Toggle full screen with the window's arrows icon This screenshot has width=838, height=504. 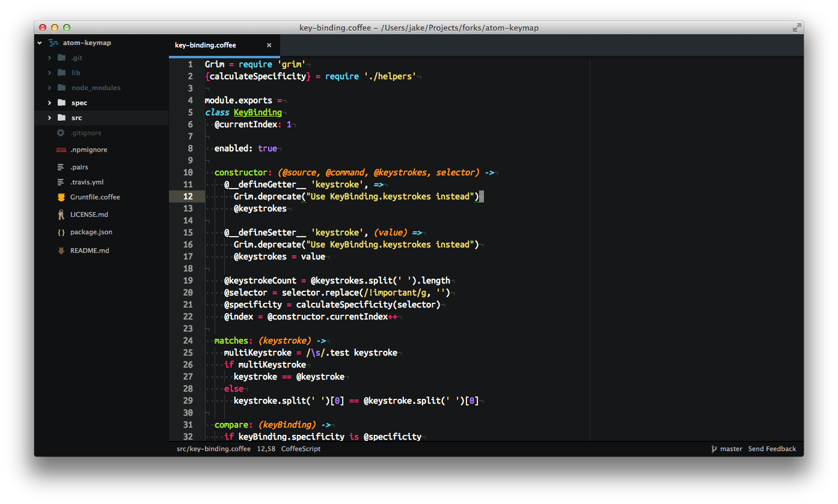(x=797, y=28)
